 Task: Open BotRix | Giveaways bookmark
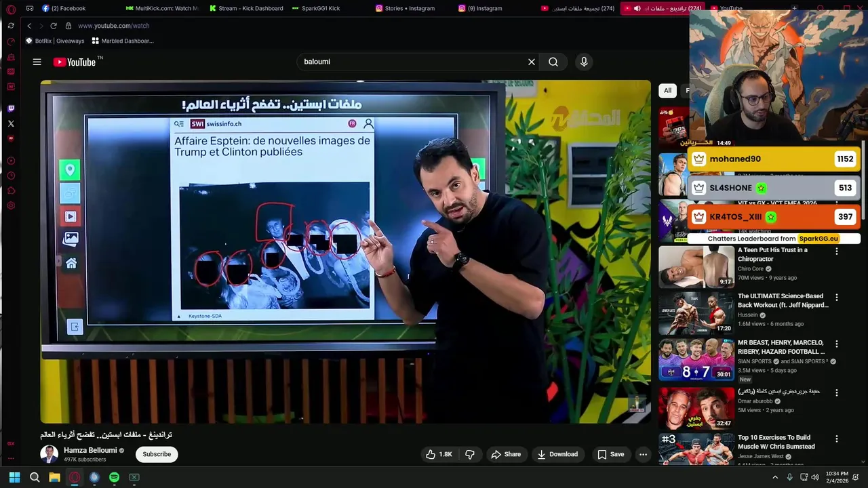pyautogui.click(x=55, y=41)
